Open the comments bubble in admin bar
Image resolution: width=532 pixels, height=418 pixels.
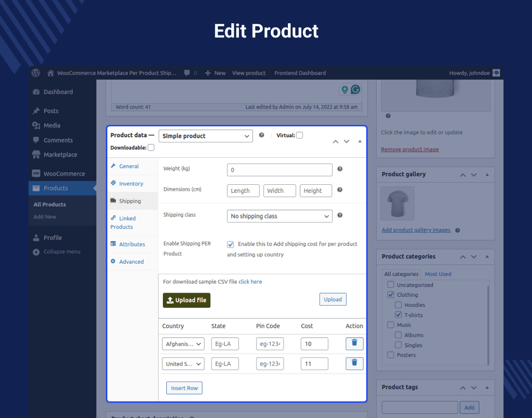point(187,73)
